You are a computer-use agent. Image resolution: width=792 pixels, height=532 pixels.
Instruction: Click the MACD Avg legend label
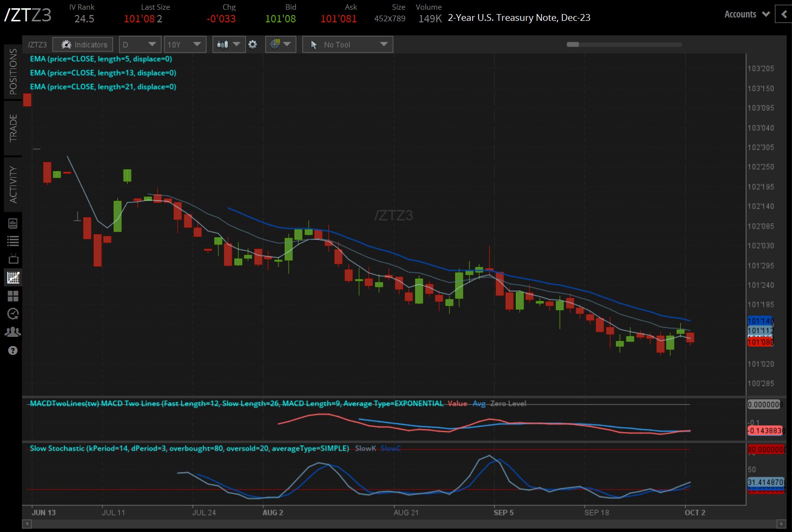(x=479, y=403)
